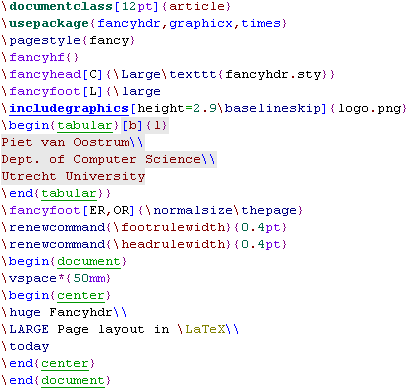Screen dimensions: 407x390
Task: Click the \usepackage command
Action: click(x=45, y=23)
